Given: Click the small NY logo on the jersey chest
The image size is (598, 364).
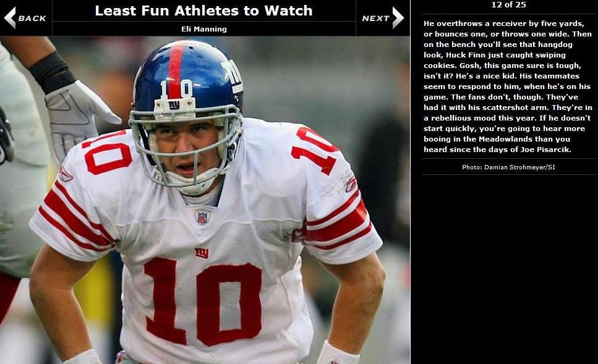Looking at the screenshot, I should (x=202, y=253).
